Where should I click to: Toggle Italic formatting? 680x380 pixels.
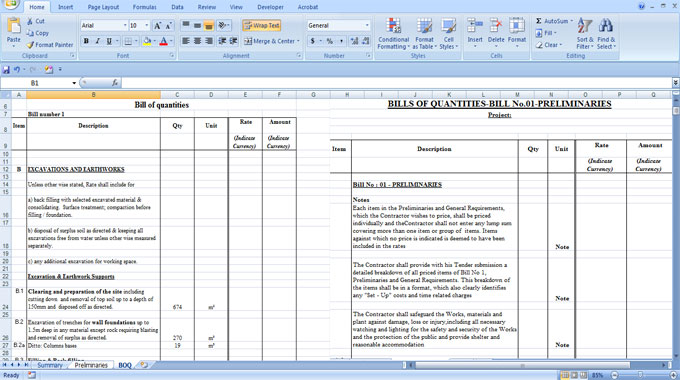click(x=98, y=41)
